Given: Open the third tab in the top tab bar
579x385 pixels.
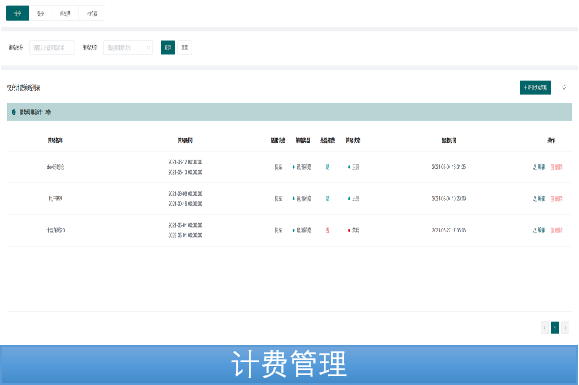Looking at the screenshot, I should pyautogui.click(x=65, y=13).
